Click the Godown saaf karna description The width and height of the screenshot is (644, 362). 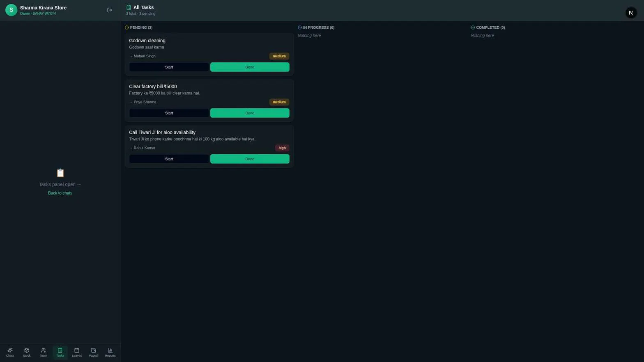[x=147, y=47]
